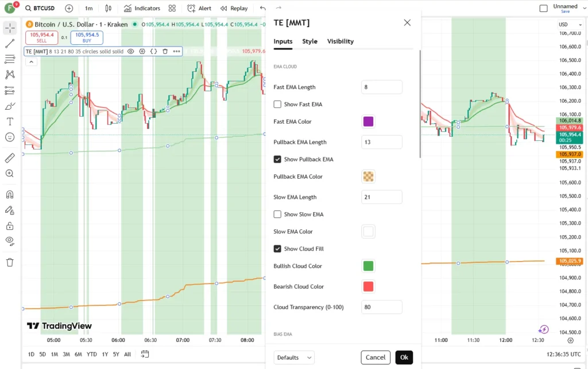Viewport: 588px width, 369px height.
Task: Toggle TE [MMT] indicator visibility
Action: [x=130, y=51]
